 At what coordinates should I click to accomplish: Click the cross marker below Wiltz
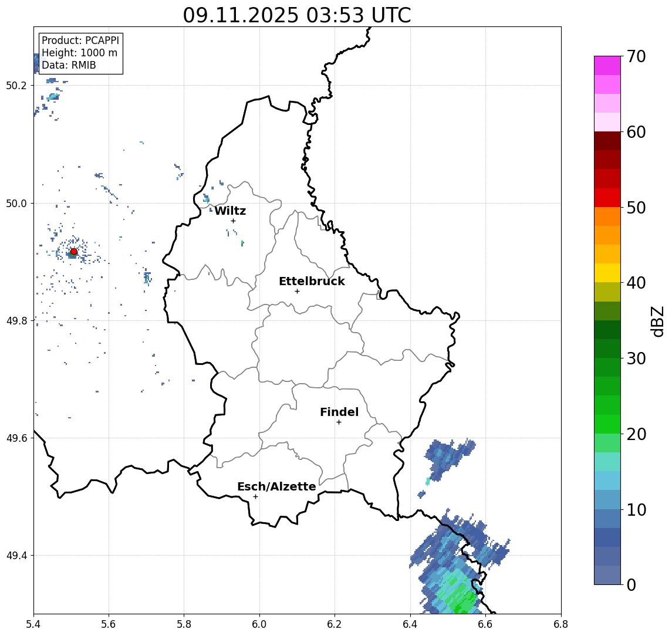click(233, 221)
